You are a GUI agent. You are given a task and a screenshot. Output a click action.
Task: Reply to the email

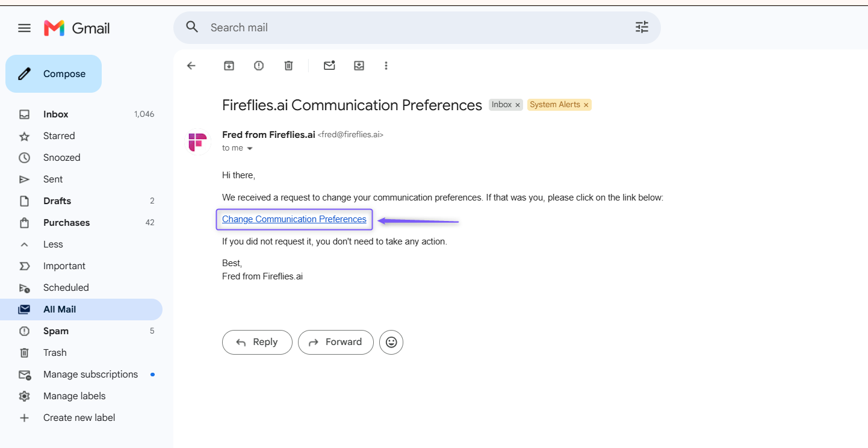tap(257, 342)
